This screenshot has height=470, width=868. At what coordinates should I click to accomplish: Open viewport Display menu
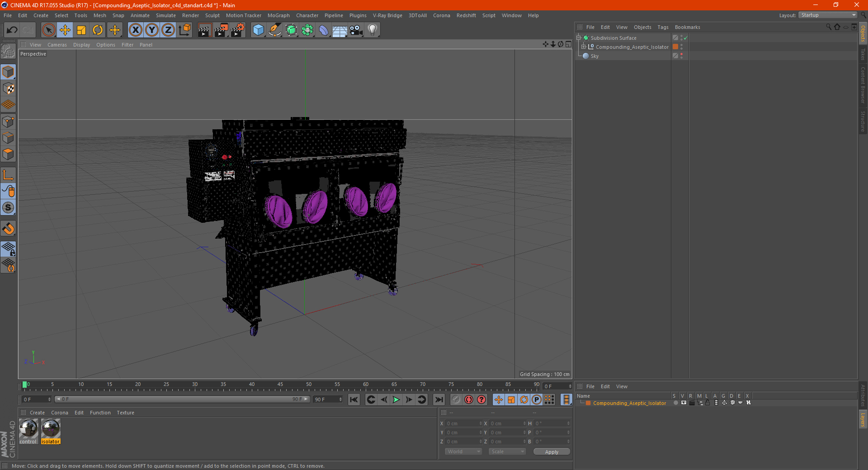click(81, 45)
